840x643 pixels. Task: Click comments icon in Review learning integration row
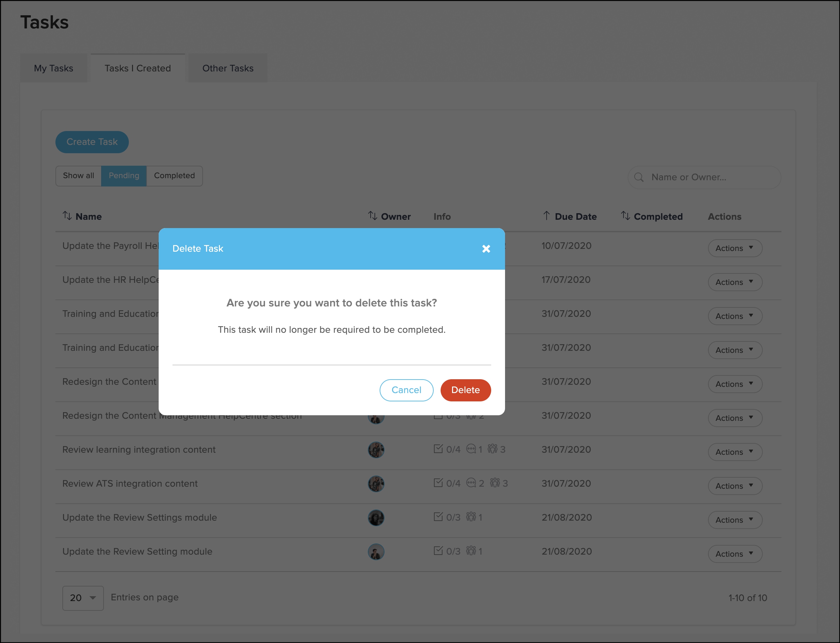tap(471, 449)
